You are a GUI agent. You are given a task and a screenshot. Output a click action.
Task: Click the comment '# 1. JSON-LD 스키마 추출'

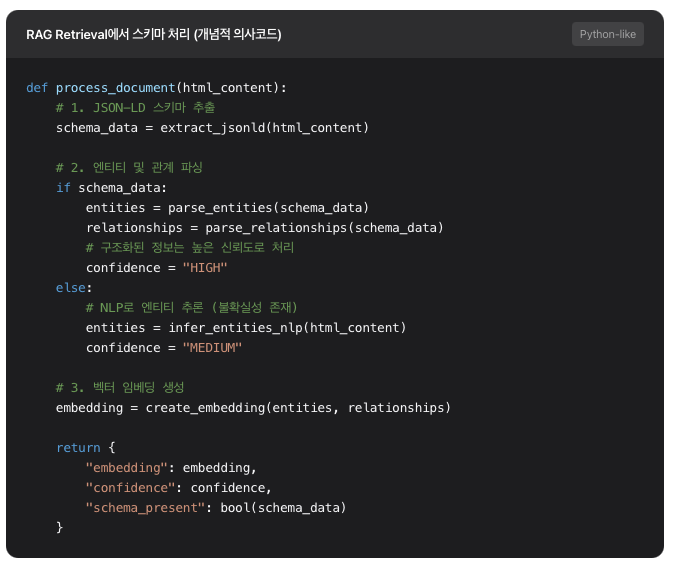(x=135, y=108)
